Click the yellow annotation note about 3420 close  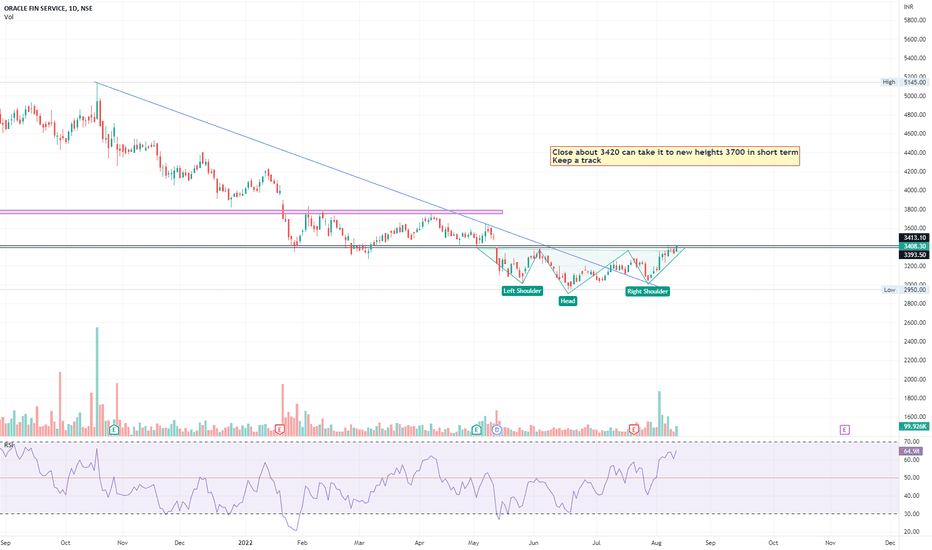[x=675, y=156]
